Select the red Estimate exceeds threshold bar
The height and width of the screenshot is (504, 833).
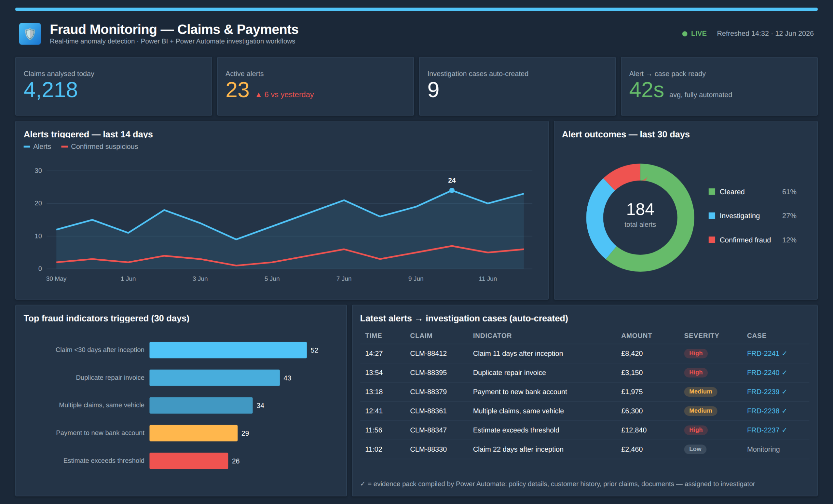pyautogui.click(x=189, y=461)
